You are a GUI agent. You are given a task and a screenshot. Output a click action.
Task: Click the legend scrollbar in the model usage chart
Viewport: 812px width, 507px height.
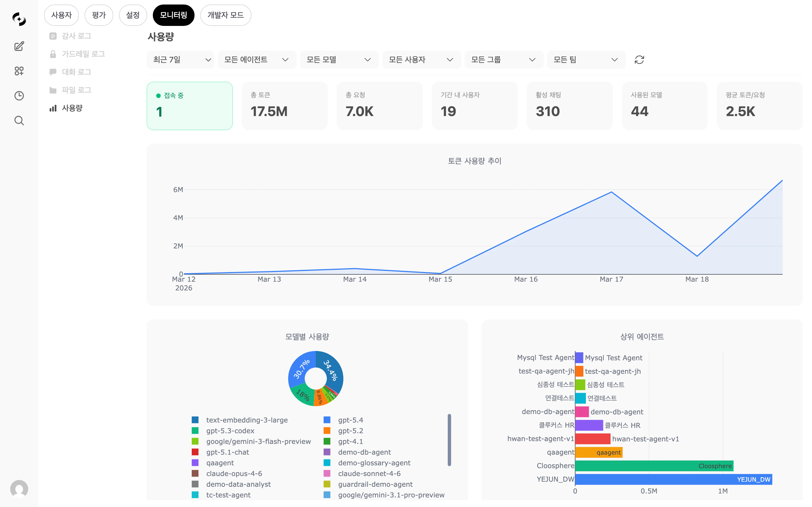click(x=449, y=440)
